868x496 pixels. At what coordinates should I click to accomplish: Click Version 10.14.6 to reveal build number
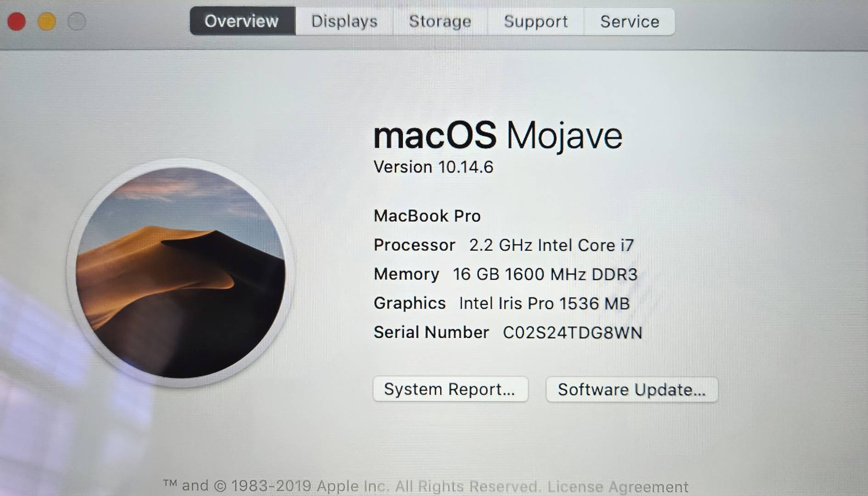pos(433,167)
